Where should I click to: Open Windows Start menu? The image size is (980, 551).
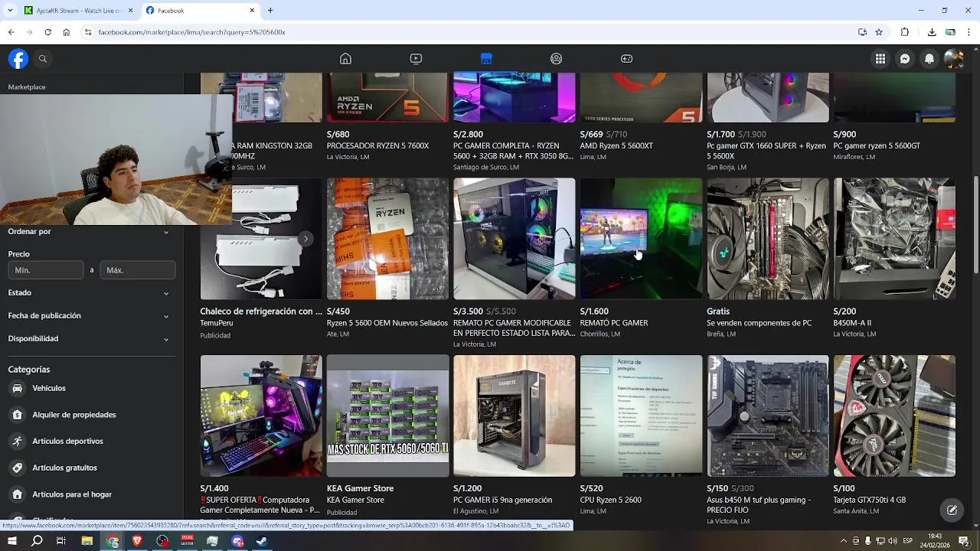point(12,541)
